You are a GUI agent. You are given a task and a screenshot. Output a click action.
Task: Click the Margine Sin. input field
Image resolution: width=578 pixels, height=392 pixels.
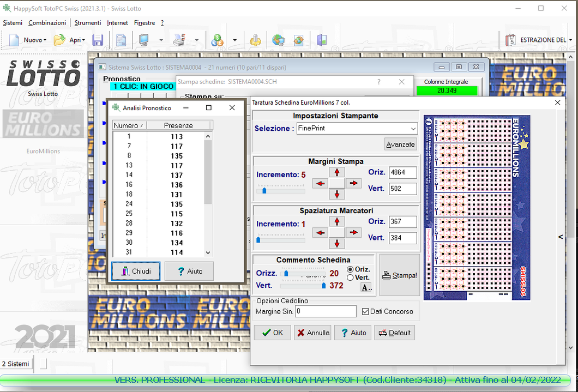(x=326, y=311)
